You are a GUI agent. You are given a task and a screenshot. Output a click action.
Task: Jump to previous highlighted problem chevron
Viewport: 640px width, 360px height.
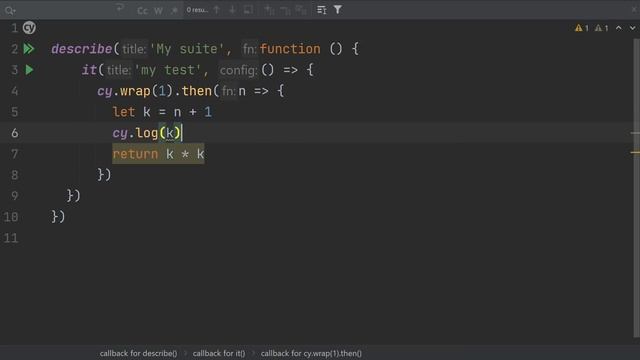pos(619,28)
